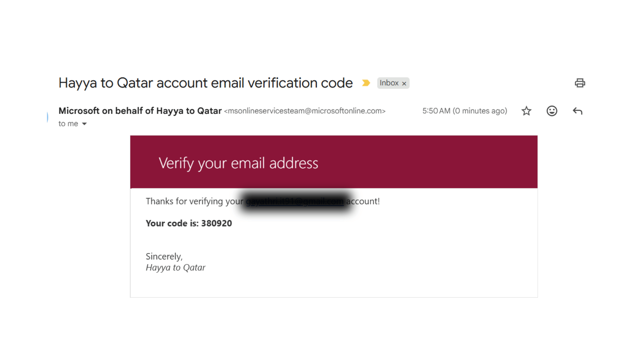This screenshot has width=644, height=362.
Task: Click the Inbox label chip
Action: (389, 83)
